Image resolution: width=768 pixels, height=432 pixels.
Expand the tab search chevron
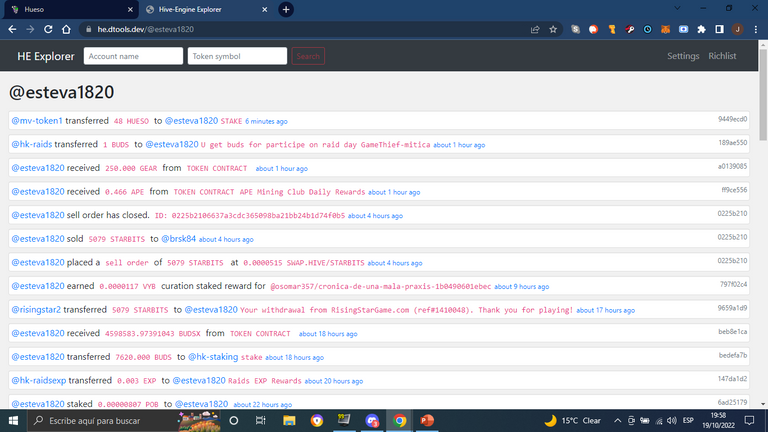pos(675,9)
